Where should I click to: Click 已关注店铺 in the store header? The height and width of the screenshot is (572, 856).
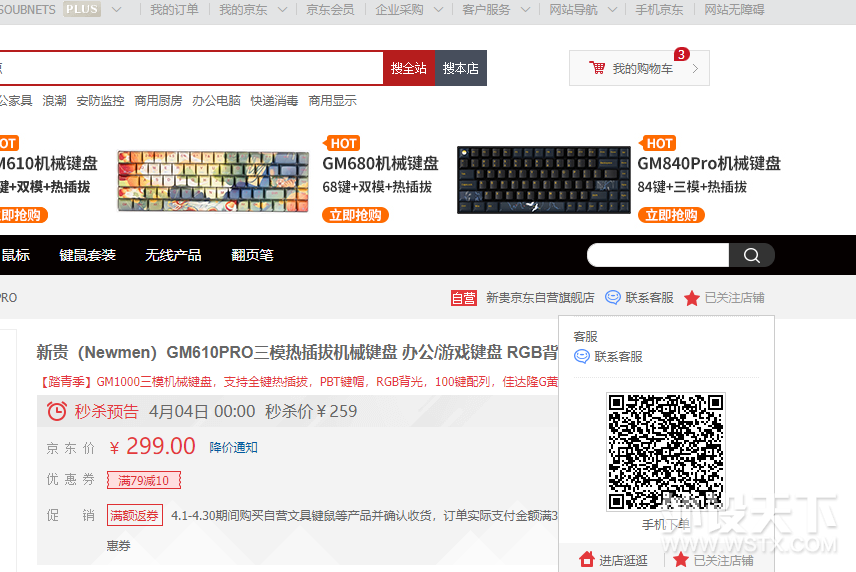(x=734, y=297)
